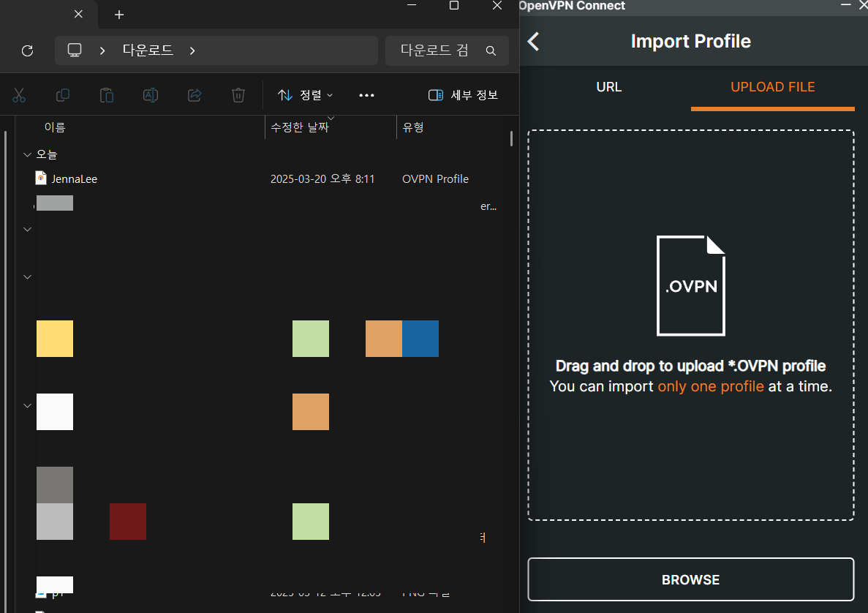Click the Paste clipboard icon in Explorer
This screenshot has height=613, width=868.
tap(106, 95)
